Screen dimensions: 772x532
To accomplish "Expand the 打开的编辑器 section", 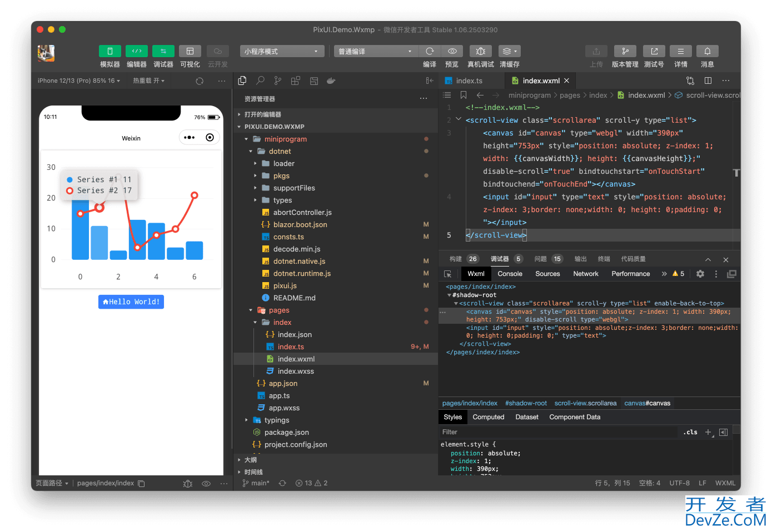I will 336,114.
